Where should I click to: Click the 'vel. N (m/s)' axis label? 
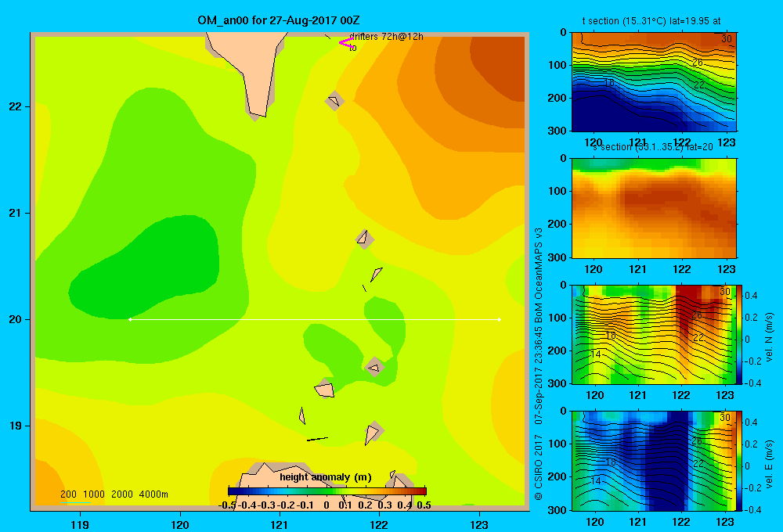pyautogui.click(x=769, y=337)
